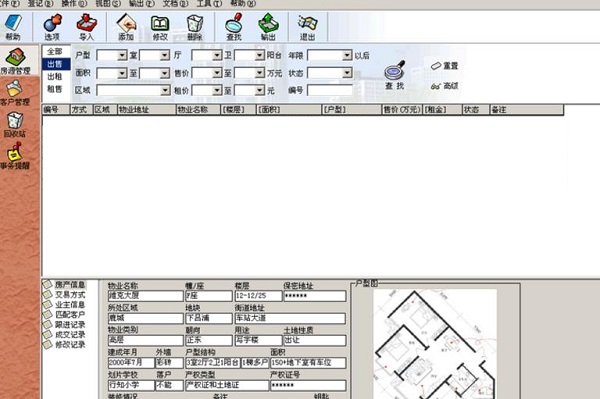
Task: Click the 重置 reset button
Action: [444, 66]
